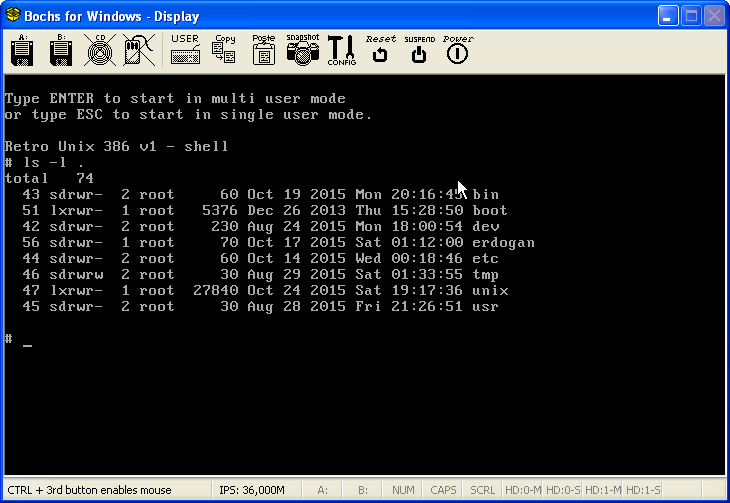Screen dimensions: 730x503
Task: Click the Paste clipboard icon
Action: coord(264,50)
